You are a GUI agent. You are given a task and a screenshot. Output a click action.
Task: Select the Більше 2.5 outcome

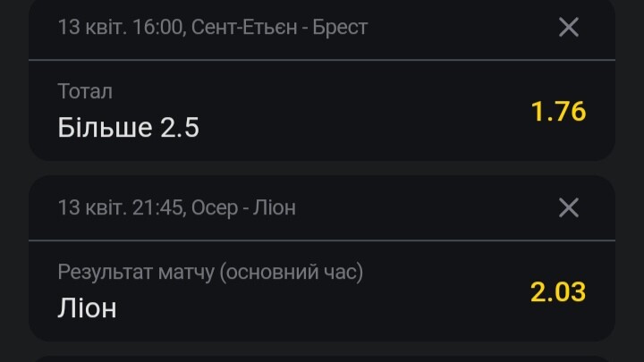pos(128,127)
